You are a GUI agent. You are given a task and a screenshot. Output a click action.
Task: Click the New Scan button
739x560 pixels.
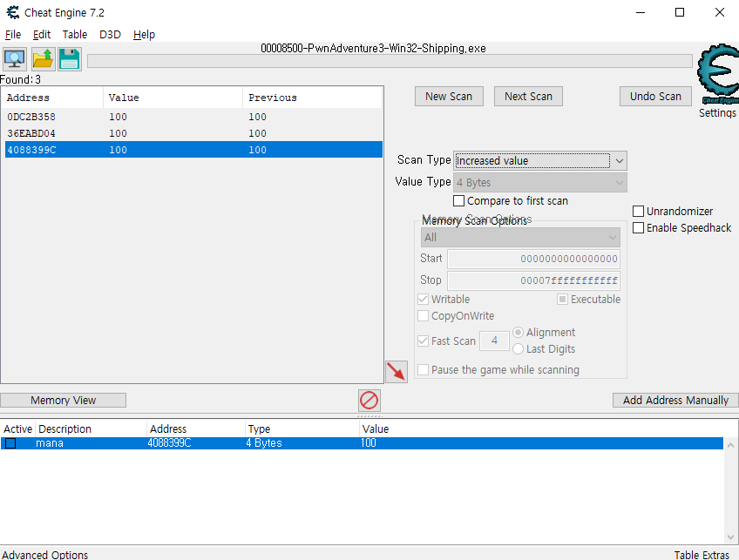[x=449, y=97]
